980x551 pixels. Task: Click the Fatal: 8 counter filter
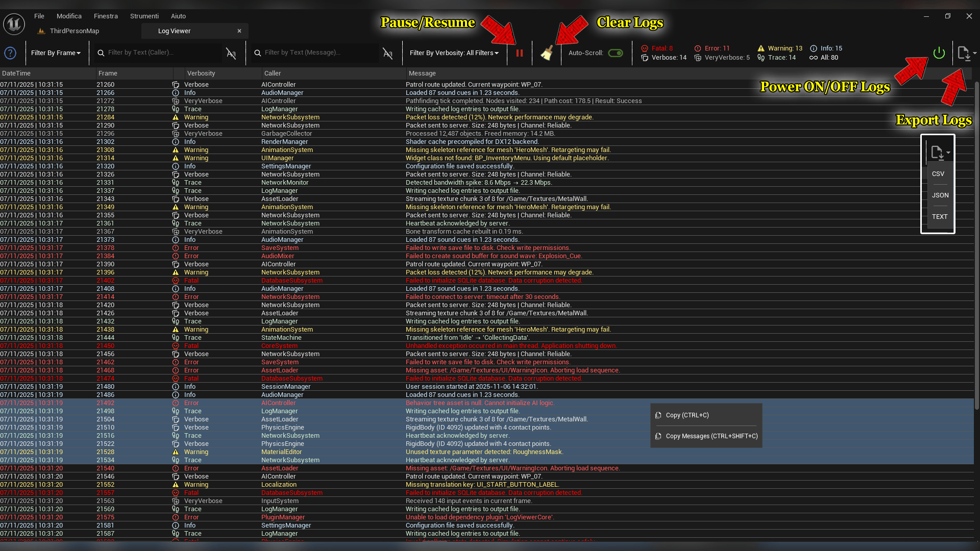657,48
